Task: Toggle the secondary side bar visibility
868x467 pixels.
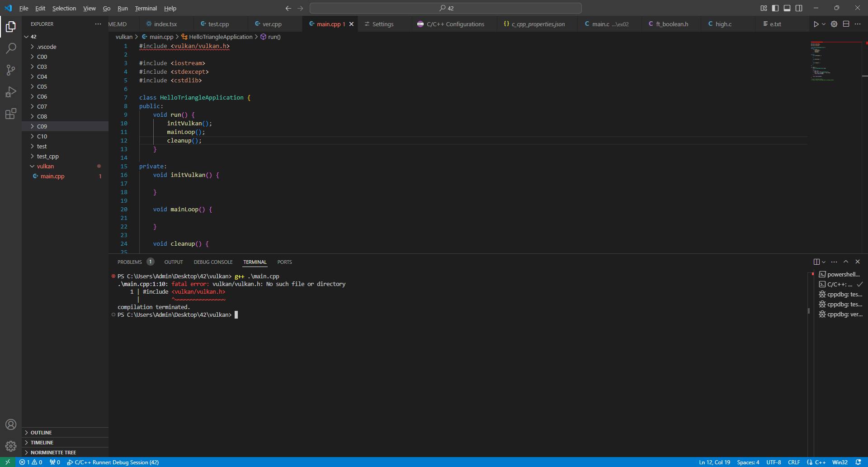Action: (x=799, y=8)
